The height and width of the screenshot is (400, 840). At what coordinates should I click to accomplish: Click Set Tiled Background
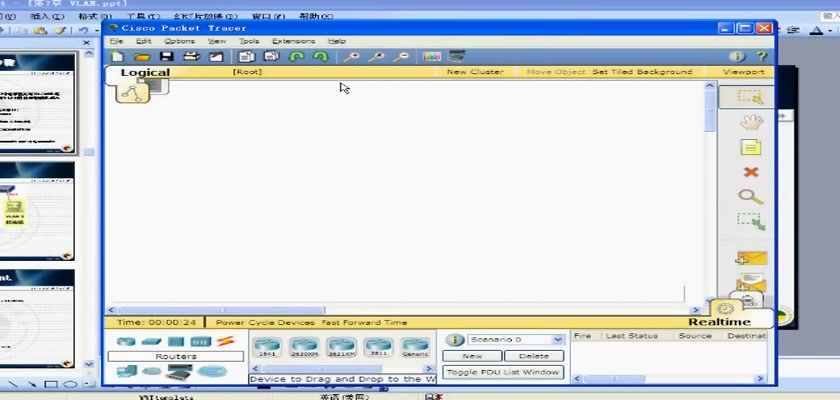(x=642, y=72)
